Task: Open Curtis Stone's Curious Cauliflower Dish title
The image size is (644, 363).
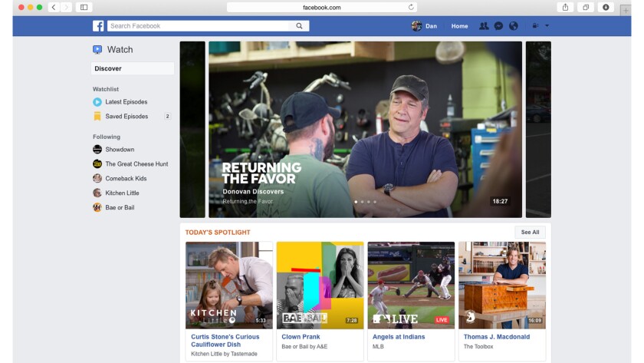Action: click(x=225, y=341)
